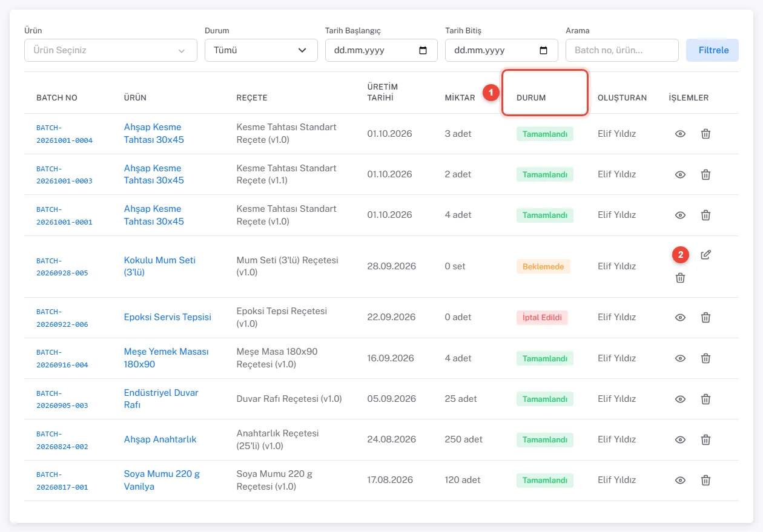Show details for batch BATCH-20261001-0001
Screen dimensions: 763x532
[680, 215]
